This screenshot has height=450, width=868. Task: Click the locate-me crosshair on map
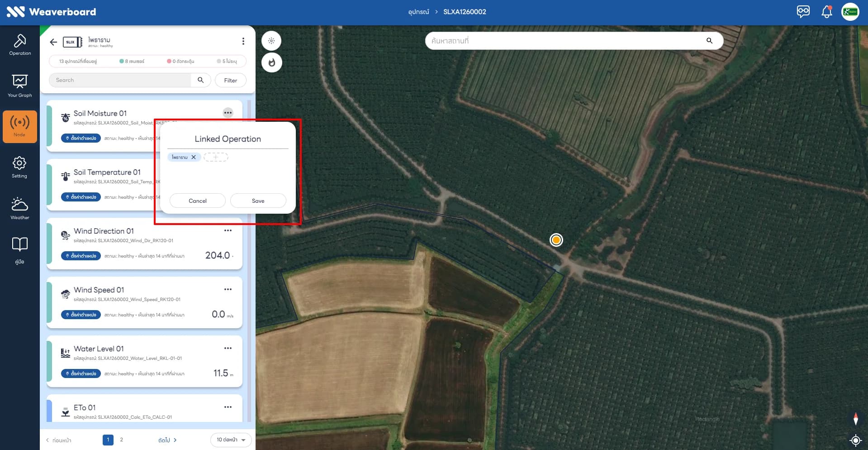pos(855,440)
